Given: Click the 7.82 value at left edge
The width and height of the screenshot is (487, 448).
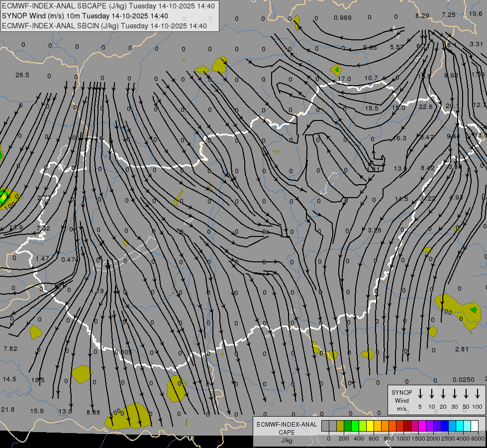Looking at the screenshot, I should [10, 349].
